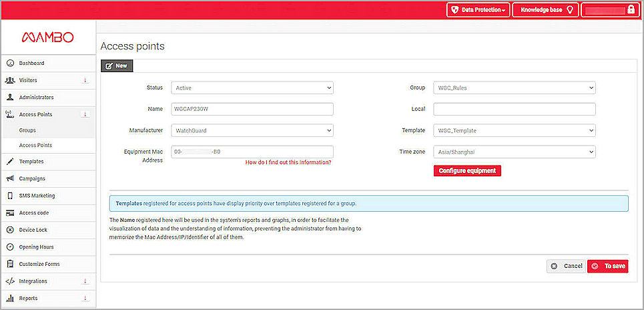Screen dimensions: 644x310
Task: Select Groups under Access Points menu
Action: tap(27, 130)
